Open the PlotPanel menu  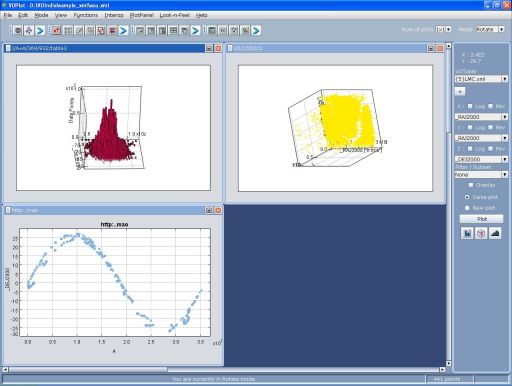tap(141, 15)
